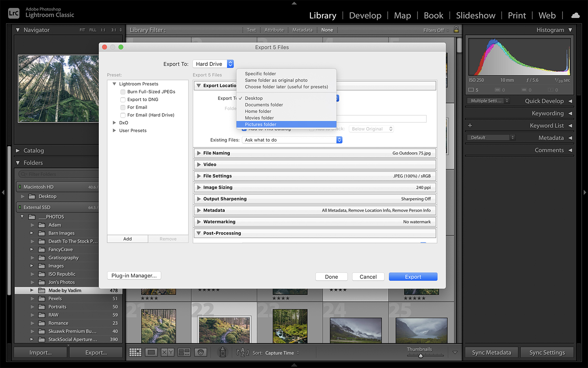Click the original photo count icon in Histogram
The height and width of the screenshot is (368, 588).
(x=472, y=90)
